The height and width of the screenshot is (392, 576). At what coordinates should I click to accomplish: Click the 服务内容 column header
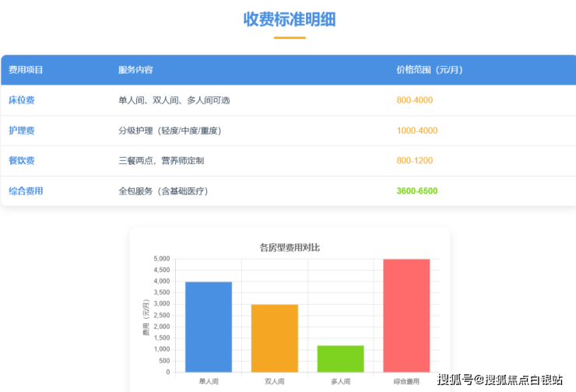[x=135, y=70]
